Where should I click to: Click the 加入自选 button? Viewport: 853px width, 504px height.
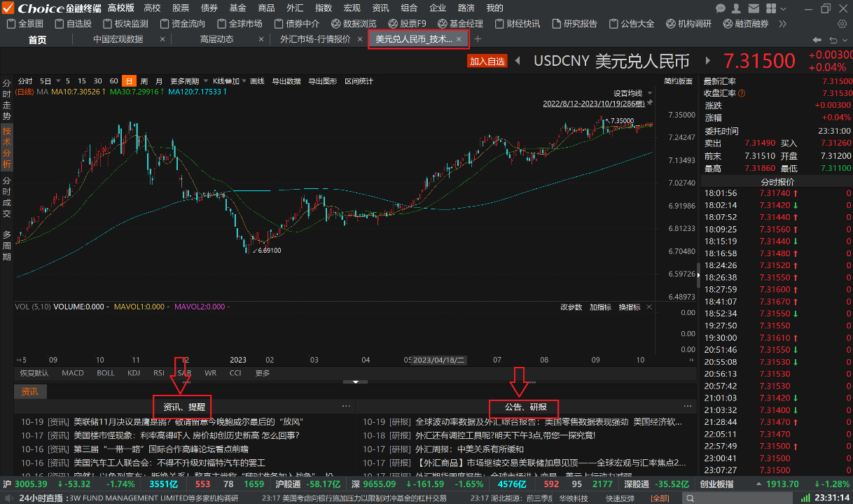[x=487, y=61]
